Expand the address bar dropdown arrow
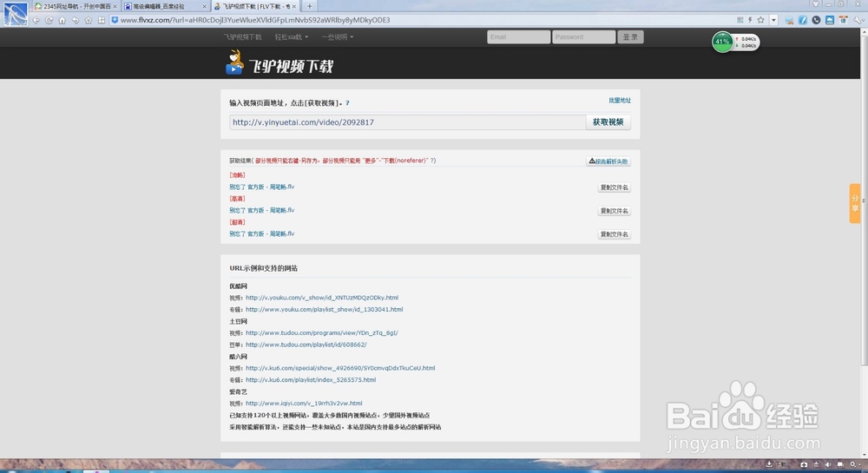 (773, 20)
